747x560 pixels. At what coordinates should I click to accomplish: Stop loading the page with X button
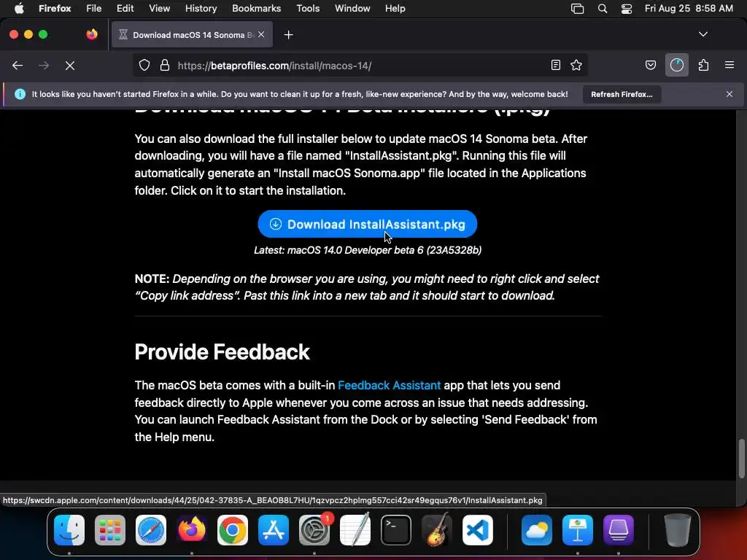click(70, 66)
